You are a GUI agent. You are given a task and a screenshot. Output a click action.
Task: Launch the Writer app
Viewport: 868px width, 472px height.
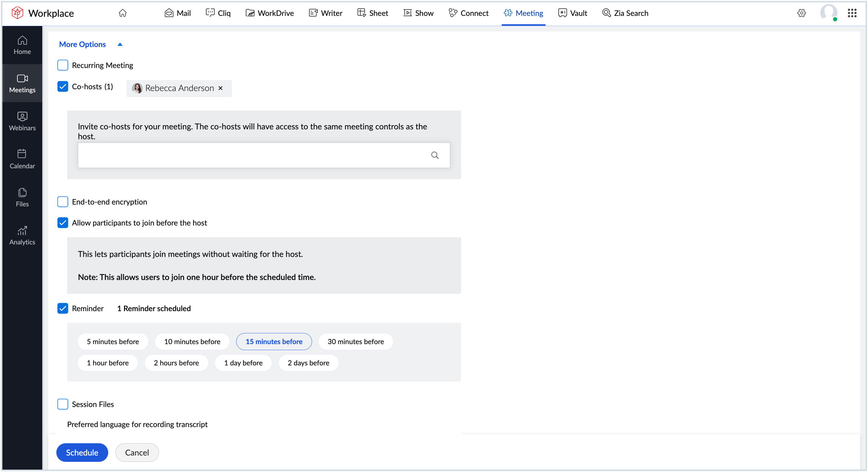point(325,13)
